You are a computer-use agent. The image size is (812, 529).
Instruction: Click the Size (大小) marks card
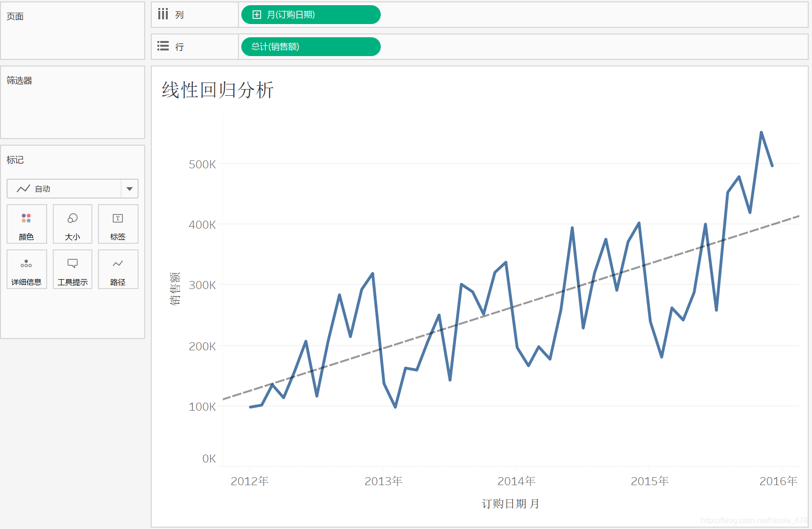(x=72, y=224)
